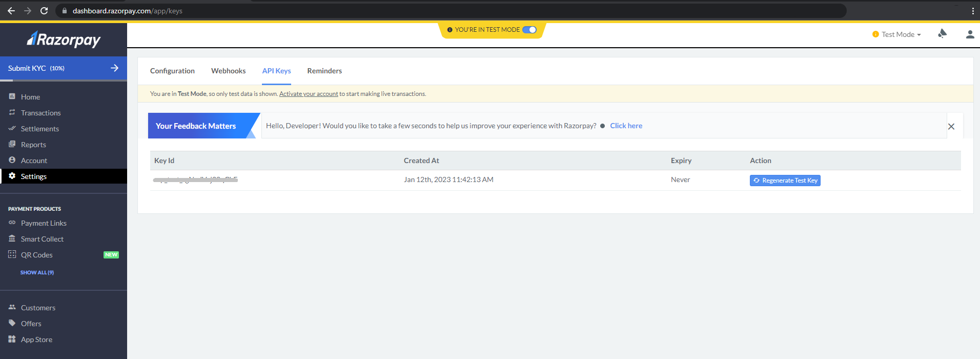Click the Customers people icon
Viewport: 980px width, 359px height.
coord(12,307)
